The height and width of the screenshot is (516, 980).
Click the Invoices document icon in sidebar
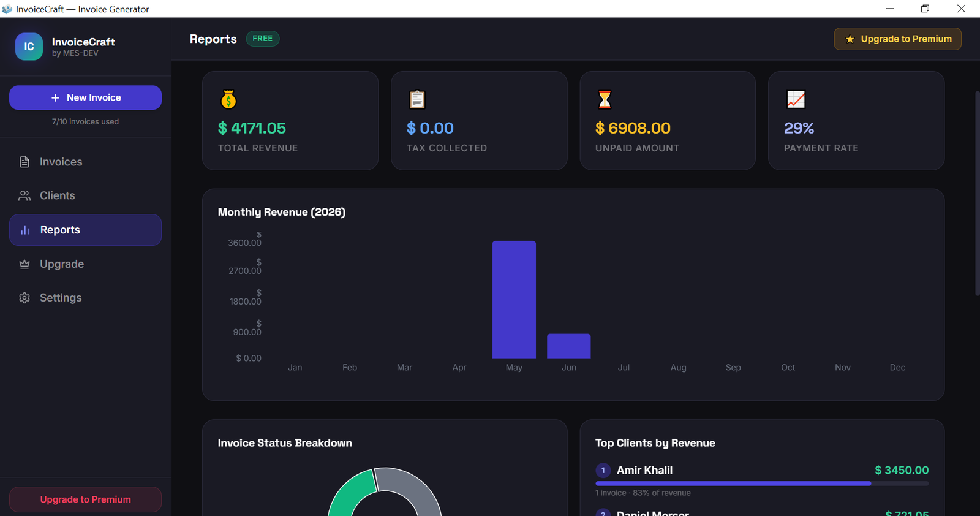pyautogui.click(x=24, y=162)
